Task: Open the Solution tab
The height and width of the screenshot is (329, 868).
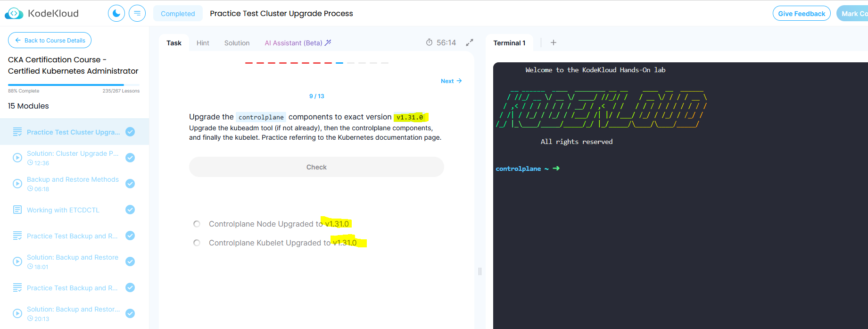Action: [x=237, y=43]
